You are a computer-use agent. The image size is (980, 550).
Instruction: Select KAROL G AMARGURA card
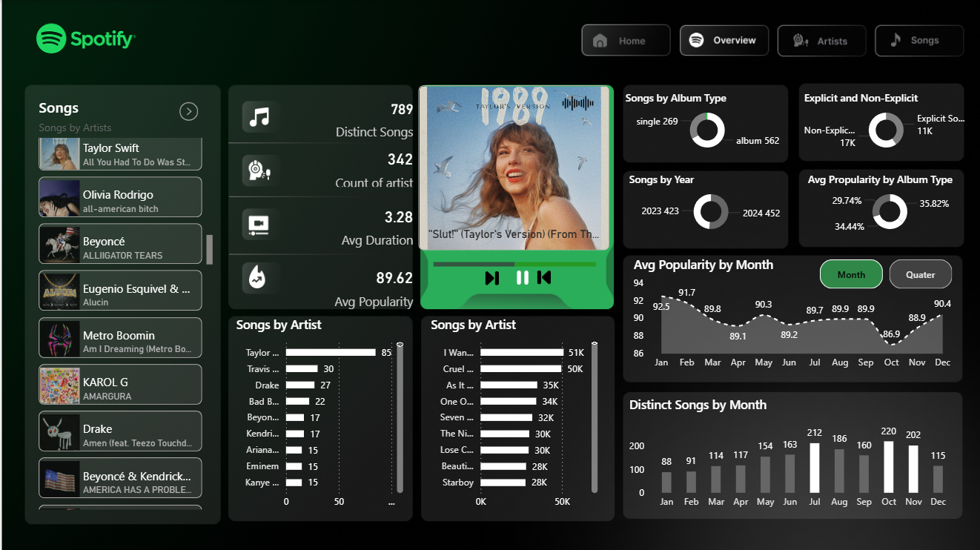(x=120, y=384)
